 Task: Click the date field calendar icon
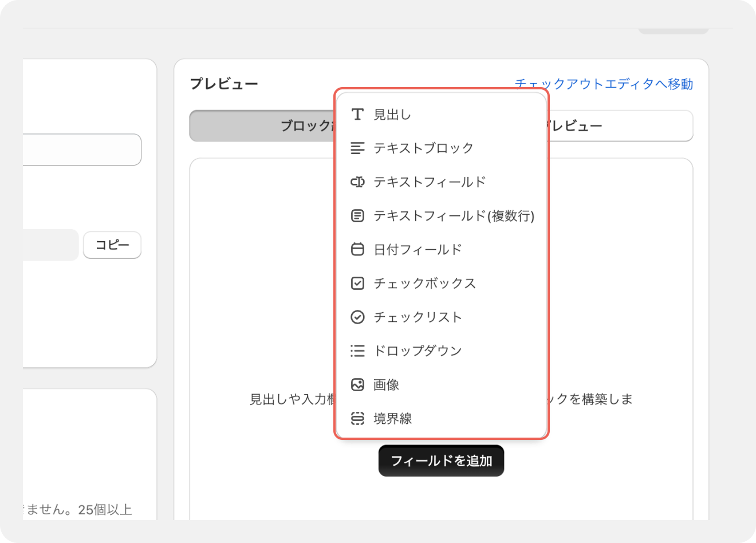pyautogui.click(x=357, y=250)
